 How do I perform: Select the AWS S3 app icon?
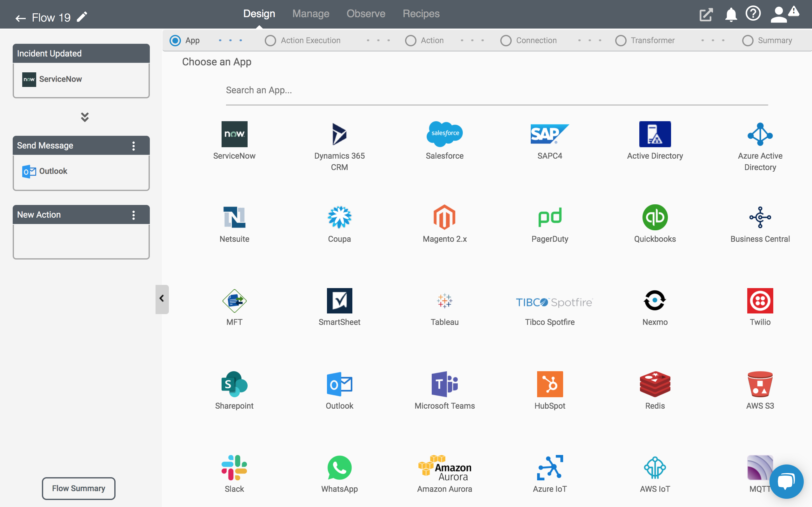click(760, 384)
